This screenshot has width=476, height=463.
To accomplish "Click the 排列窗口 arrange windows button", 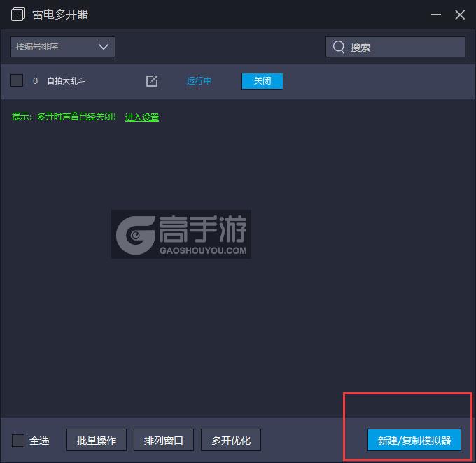I will 164,440.
